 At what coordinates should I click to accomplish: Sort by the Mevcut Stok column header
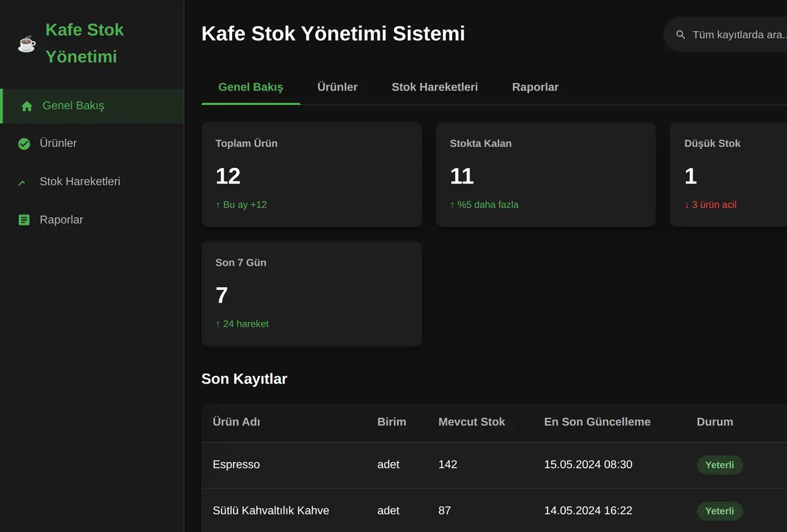click(472, 422)
